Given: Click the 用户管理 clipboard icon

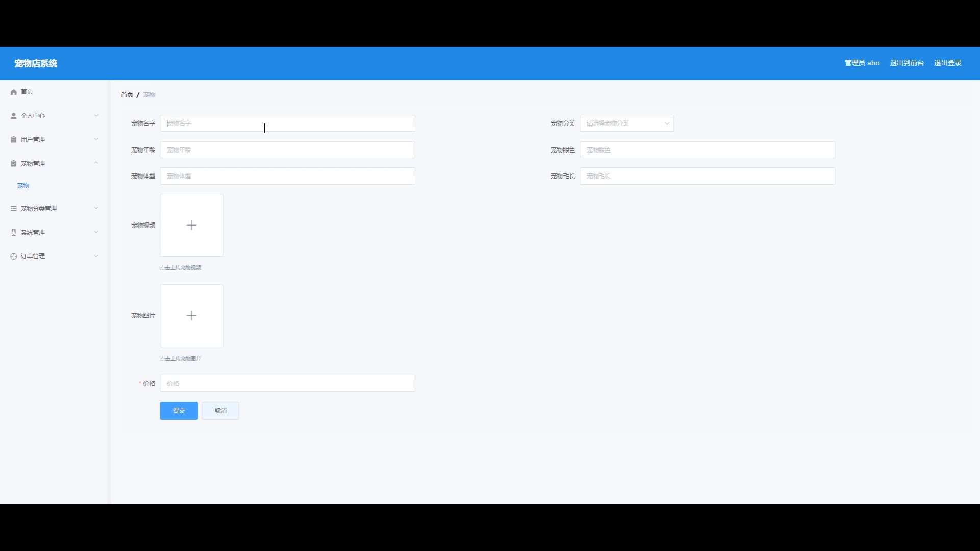Looking at the screenshot, I should click(x=14, y=140).
